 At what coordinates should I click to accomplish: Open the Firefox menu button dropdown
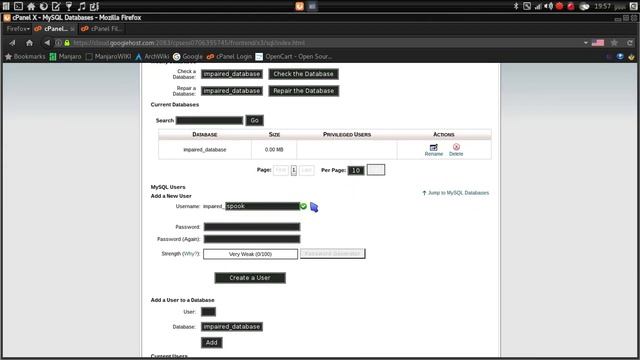point(18,29)
